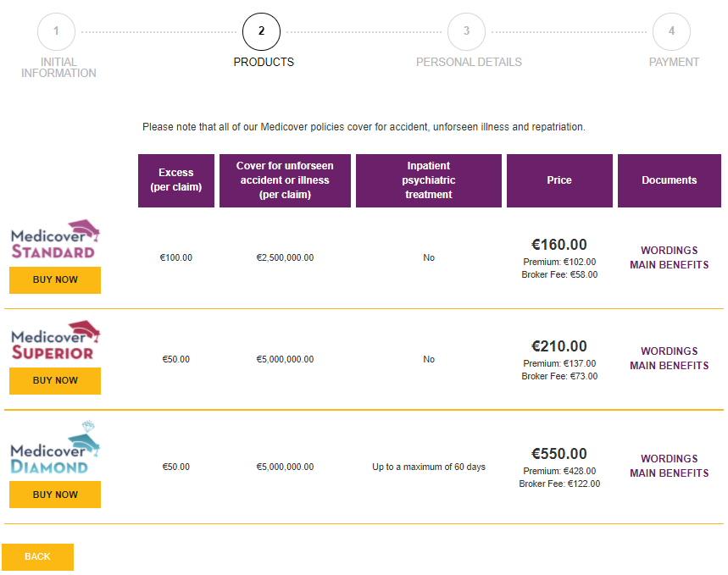Select step 2 circle Products
The height and width of the screenshot is (575, 728).
coord(261,31)
